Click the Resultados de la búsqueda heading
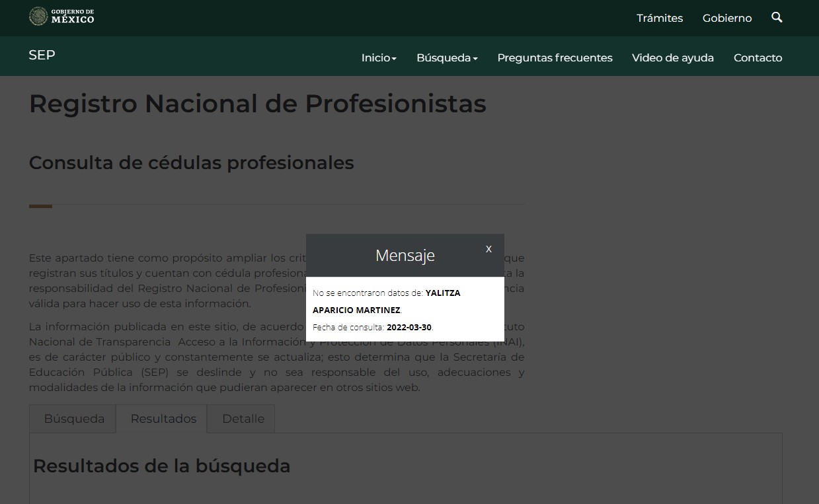 (x=162, y=466)
